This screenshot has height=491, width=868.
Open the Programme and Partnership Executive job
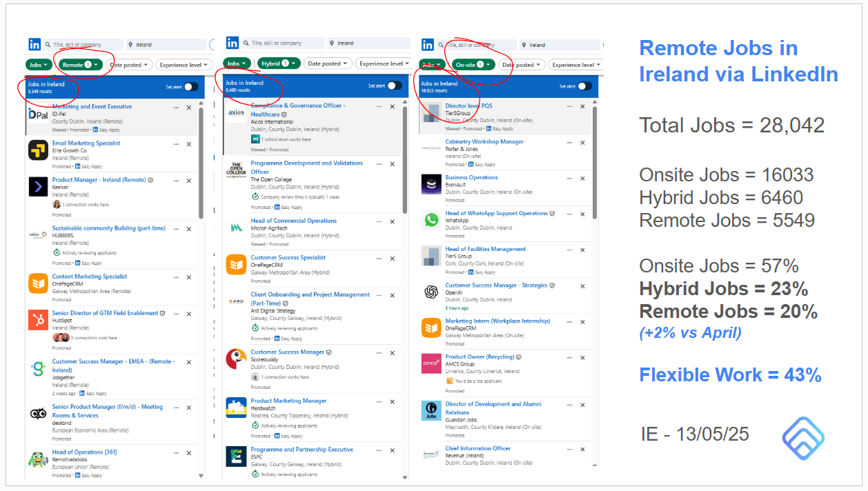coord(302,450)
